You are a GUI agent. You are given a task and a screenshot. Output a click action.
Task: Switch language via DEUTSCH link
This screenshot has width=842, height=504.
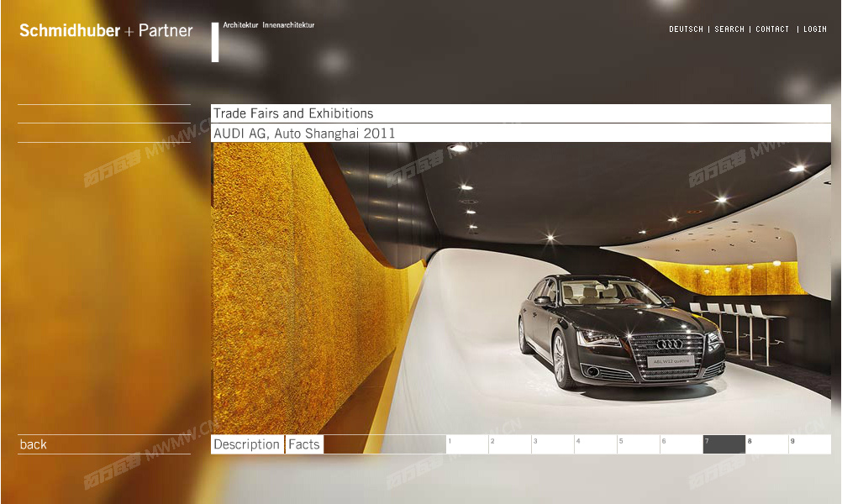pyautogui.click(x=686, y=29)
